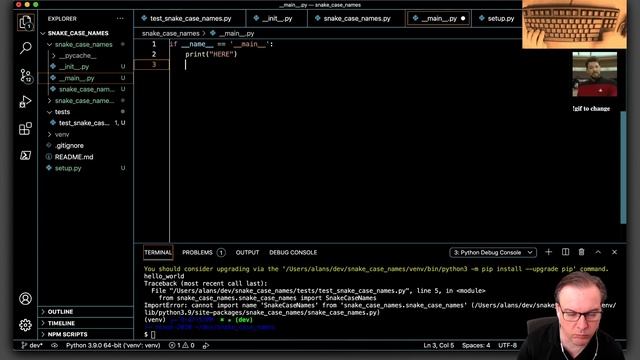
Task: Maximize the panel with up chevron
Action: (598, 252)
